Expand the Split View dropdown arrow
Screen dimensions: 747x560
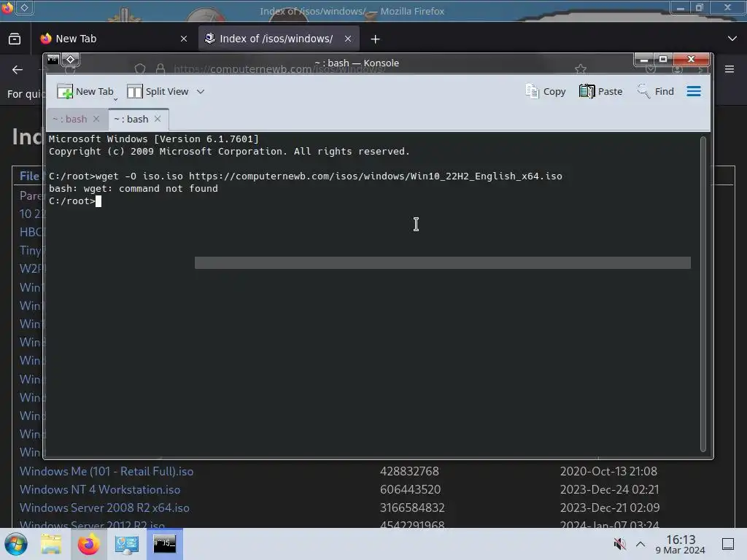click(x=201, y=91)
